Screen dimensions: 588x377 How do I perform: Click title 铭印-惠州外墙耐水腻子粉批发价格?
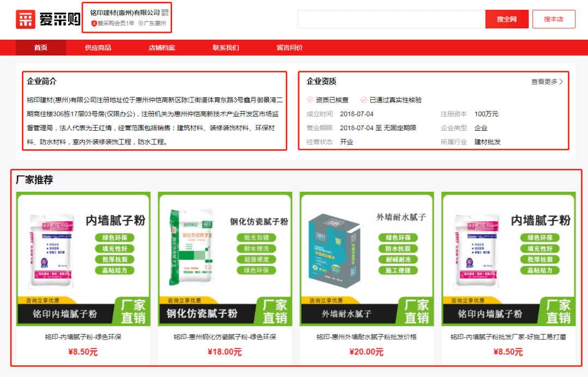tap(367, 337)
